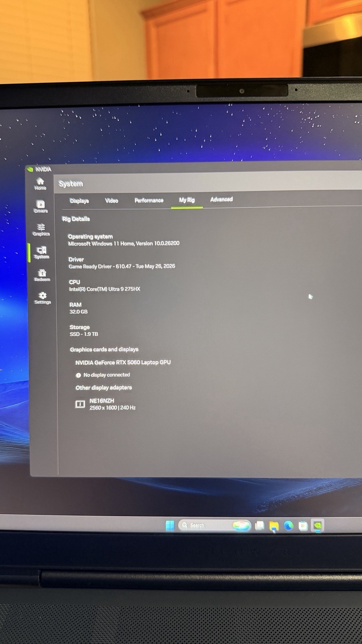The width and height of the screenshot is (362, 644).
Task: Click the NE16NZH display name
Action: (102, 401)
